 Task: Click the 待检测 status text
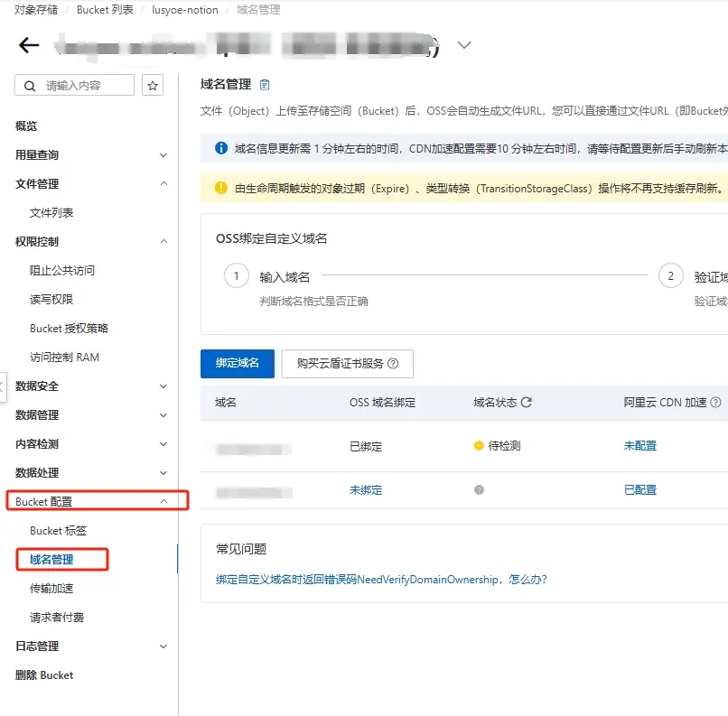504,446
